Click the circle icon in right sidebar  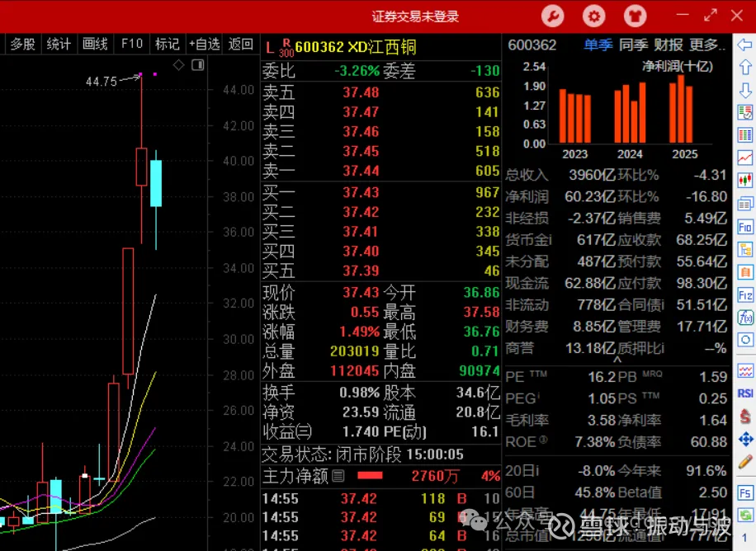click(x=745, y=340)
